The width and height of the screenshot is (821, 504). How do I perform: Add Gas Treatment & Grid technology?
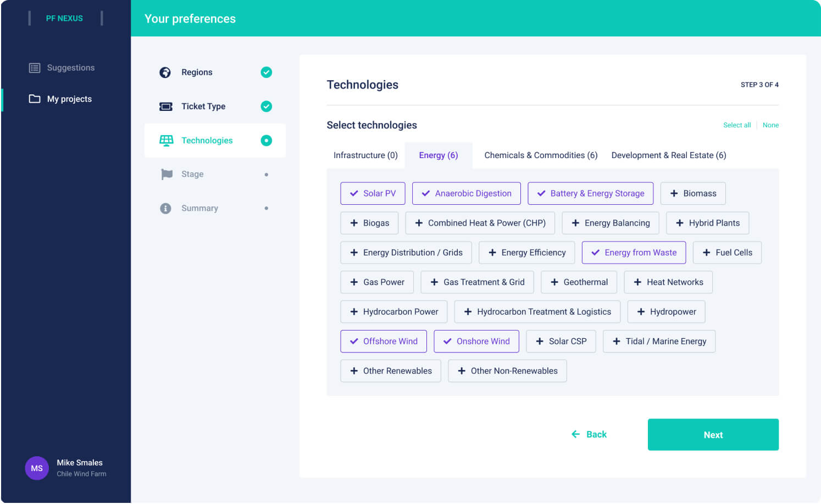478,282
